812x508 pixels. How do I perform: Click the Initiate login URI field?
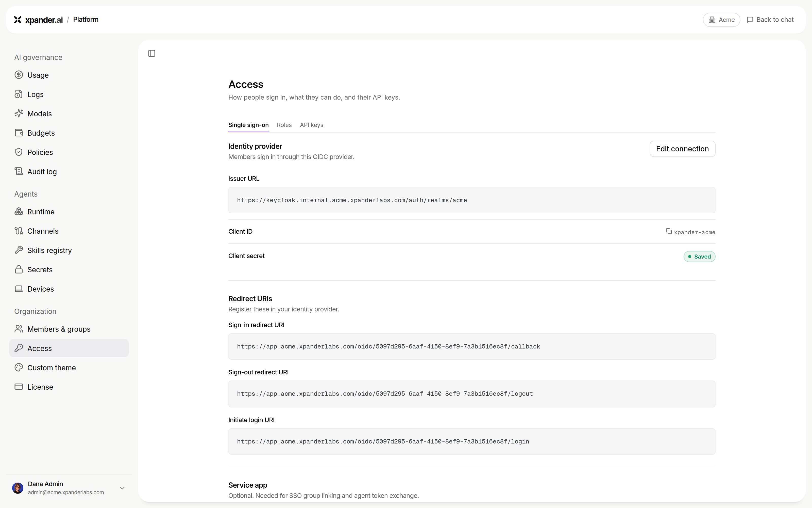(x=472, y=441)
